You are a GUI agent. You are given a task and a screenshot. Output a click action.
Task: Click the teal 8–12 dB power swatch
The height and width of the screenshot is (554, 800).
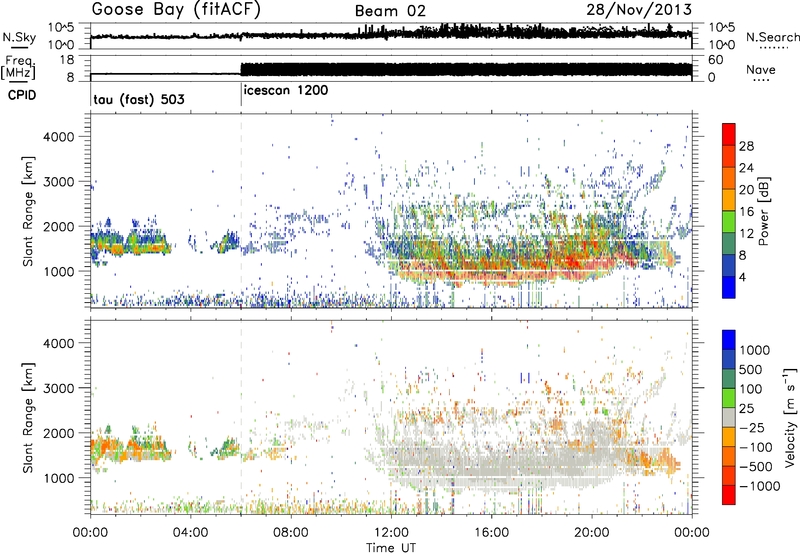729,244
